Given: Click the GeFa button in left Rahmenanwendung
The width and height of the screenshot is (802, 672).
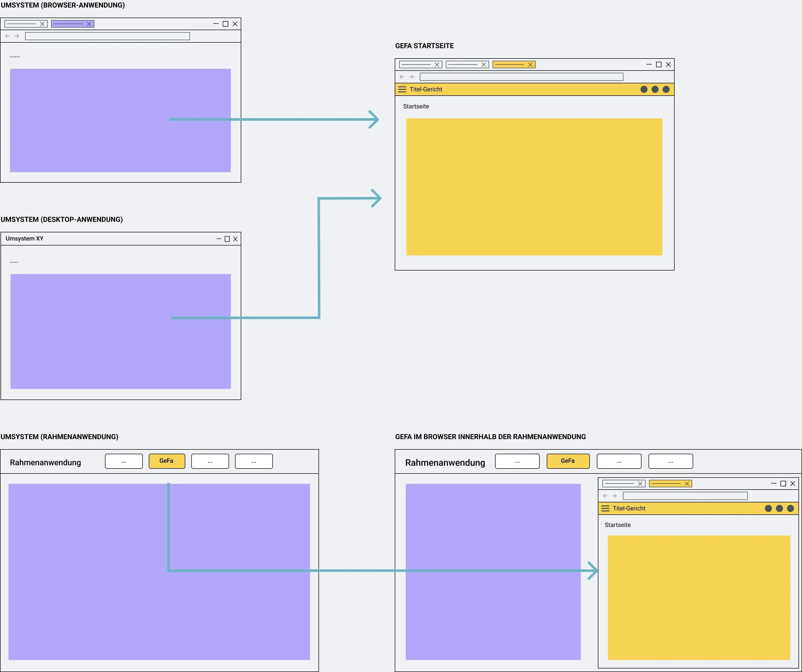Looking at the screenshot, I should coord(167,461).
